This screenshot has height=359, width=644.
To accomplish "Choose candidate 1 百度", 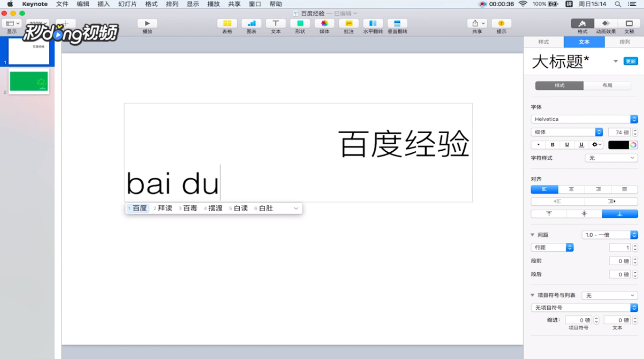I will (138, 208).
